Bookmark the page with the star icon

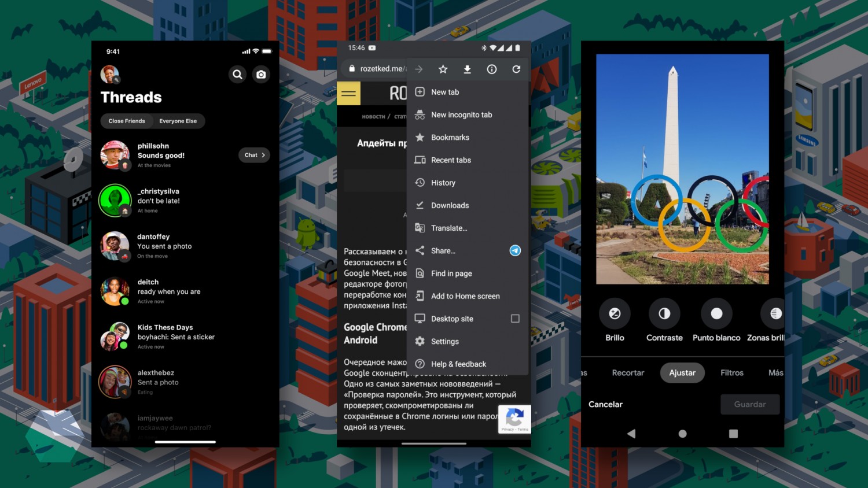[x=443, y=69]
